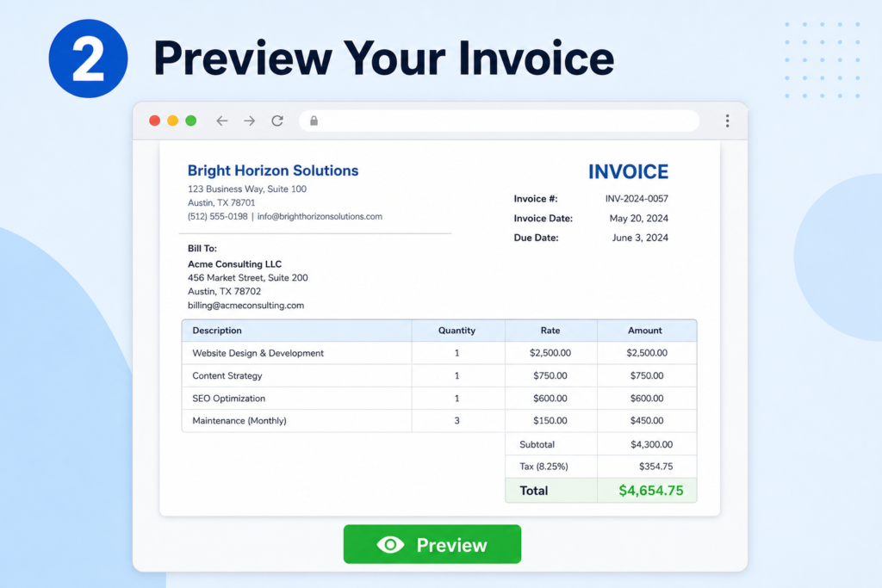Image resolution: width=882 pixels, height=588 pixels.
Task: Click the Acme Consulting LLC name
Action: (234, 263)
